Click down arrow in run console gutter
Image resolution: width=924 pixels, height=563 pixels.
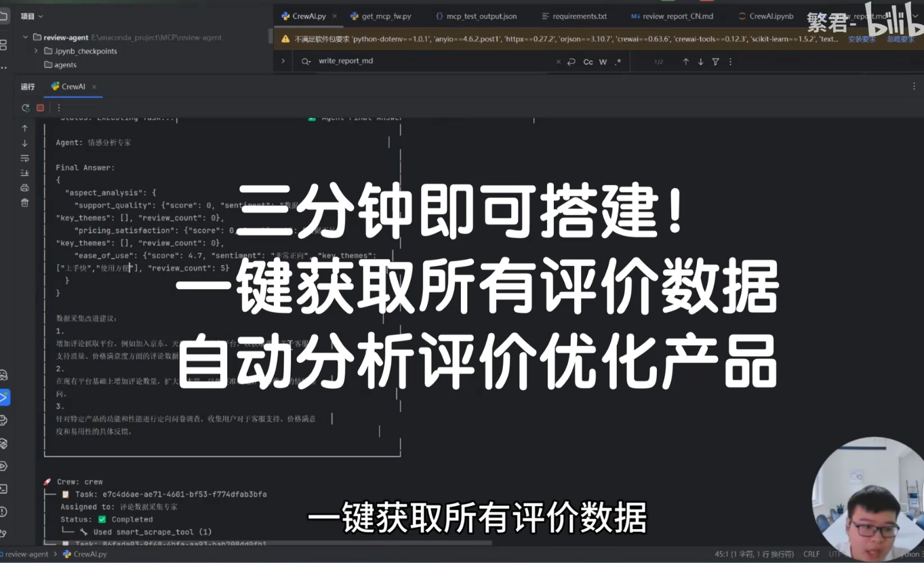[25, 143]
